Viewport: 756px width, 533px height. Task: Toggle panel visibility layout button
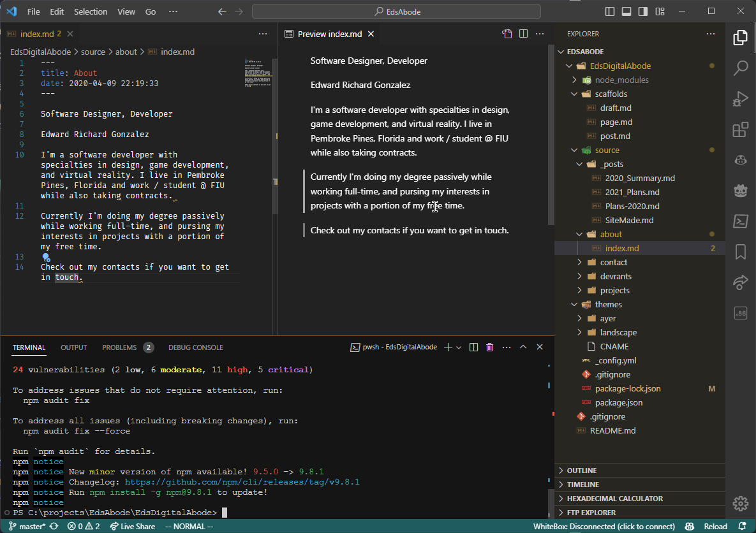coord(626,11)
